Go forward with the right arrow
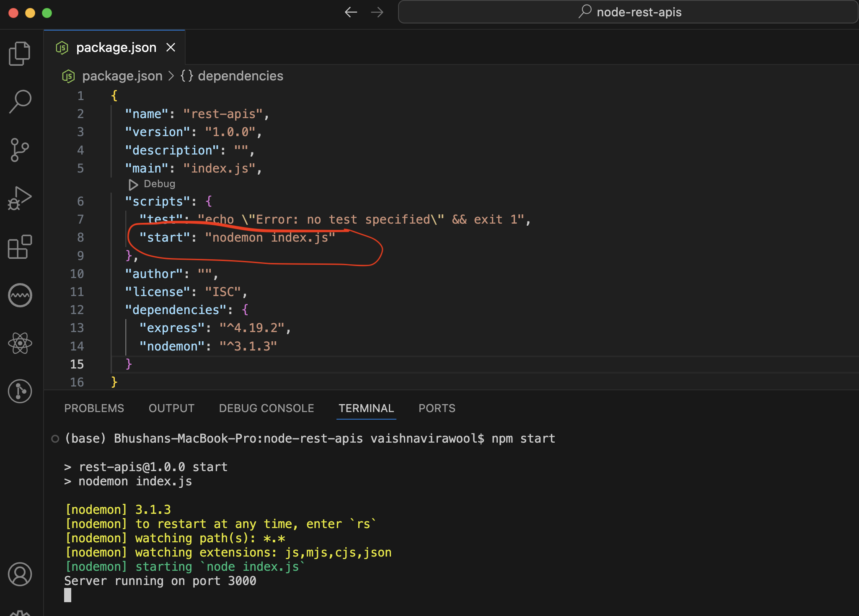The width and height of the screenshot is (859, 616). (x=377, y=12)
